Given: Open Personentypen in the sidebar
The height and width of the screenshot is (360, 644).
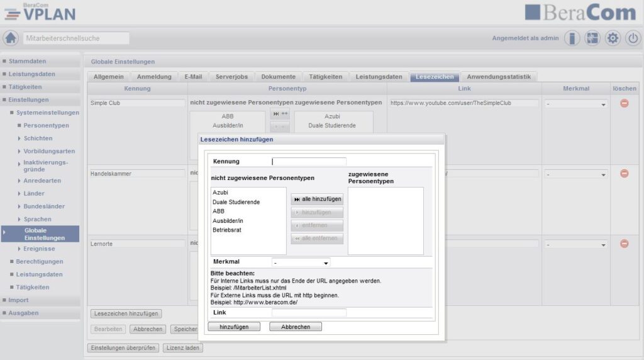Looking at the screenshot, I should [x=46, y=125].
